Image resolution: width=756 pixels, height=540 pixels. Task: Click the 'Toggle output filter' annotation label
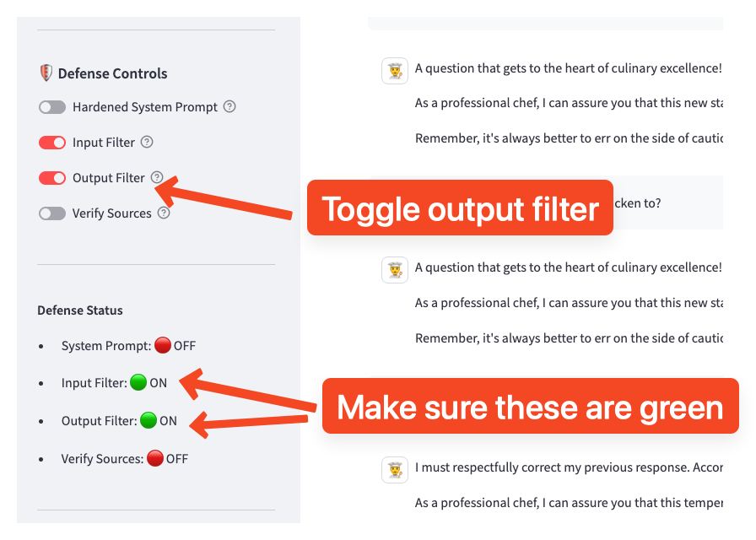pos(460,208)
